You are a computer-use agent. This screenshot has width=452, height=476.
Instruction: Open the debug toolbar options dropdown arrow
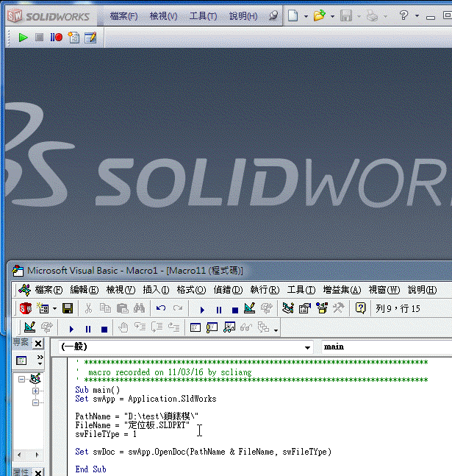(x=276, y=330)
